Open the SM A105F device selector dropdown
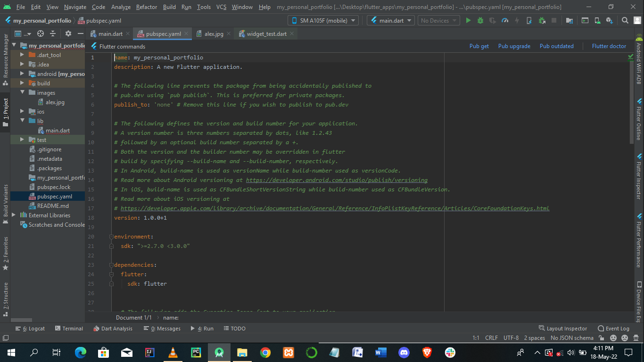This screenshot has height=362, width=644. 323,20
